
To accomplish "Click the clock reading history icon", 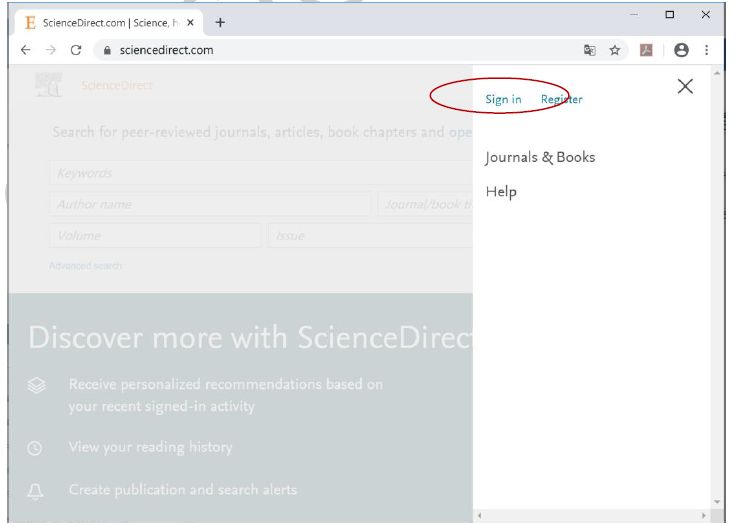I will click(x=34, y=448).
